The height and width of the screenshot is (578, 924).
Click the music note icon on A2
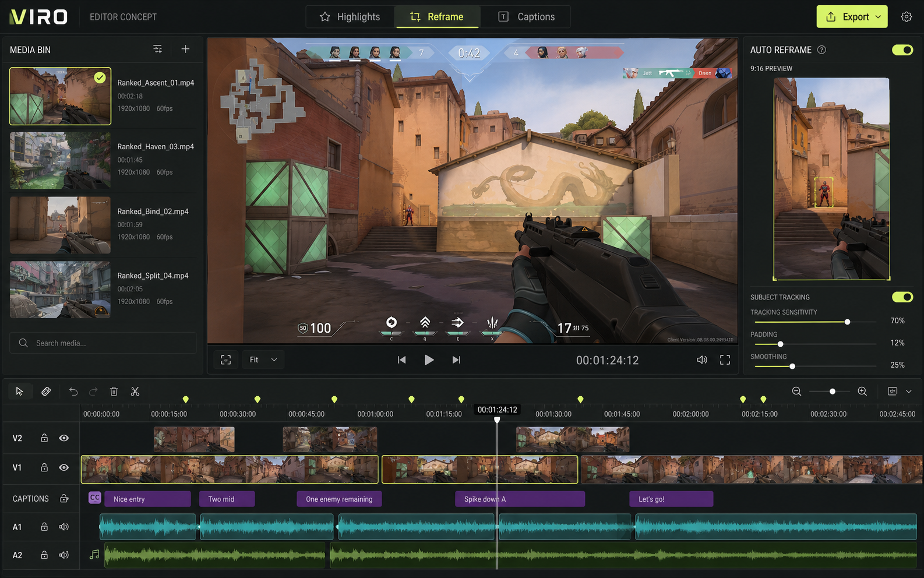coord(94,555)
